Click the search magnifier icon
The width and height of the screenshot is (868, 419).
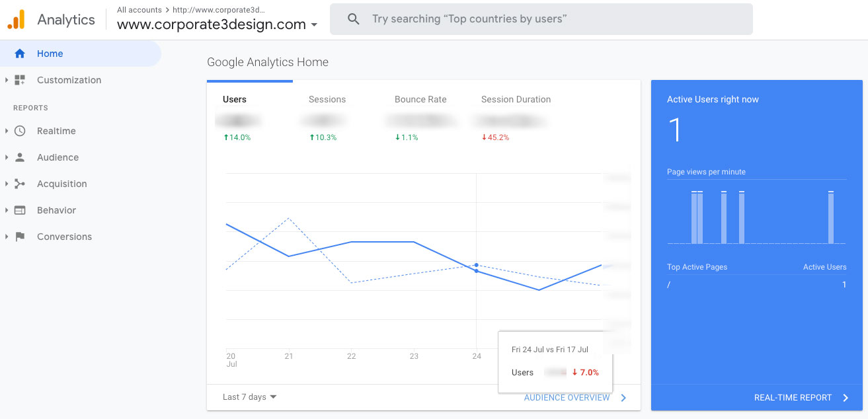click(353, 19)
